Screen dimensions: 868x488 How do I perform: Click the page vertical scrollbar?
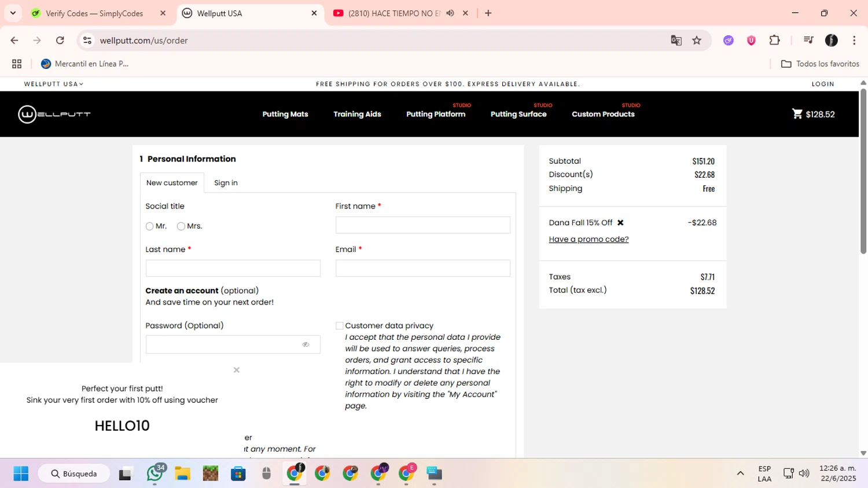click(863, 171)
